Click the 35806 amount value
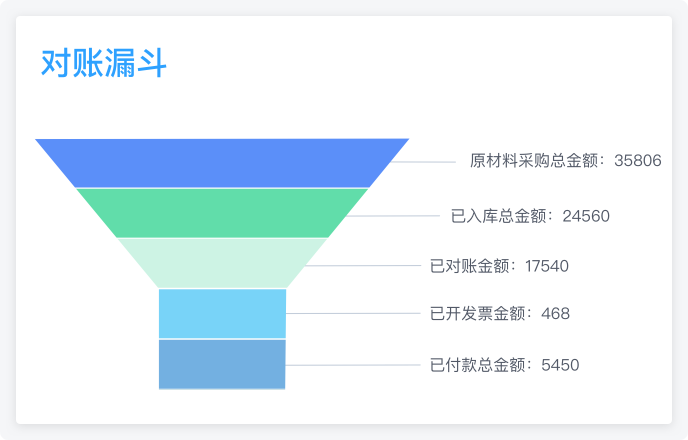The height and width of the screenshot is (440, 688). coord(638,161)
